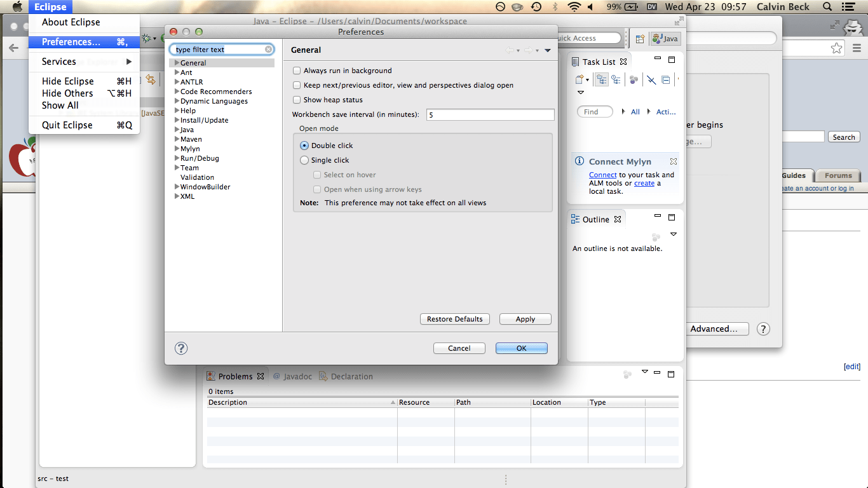Hide completed tasks in the Task List
Viewport: 868px width, 488px height.
pyautogui.click(x=651, y=79)
